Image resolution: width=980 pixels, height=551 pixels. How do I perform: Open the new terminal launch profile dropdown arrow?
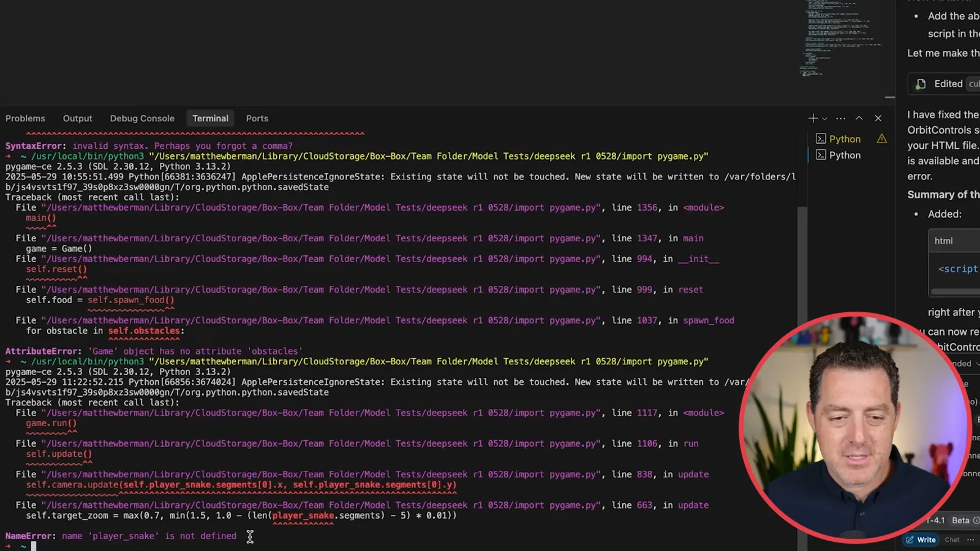(x=824, y=119)
